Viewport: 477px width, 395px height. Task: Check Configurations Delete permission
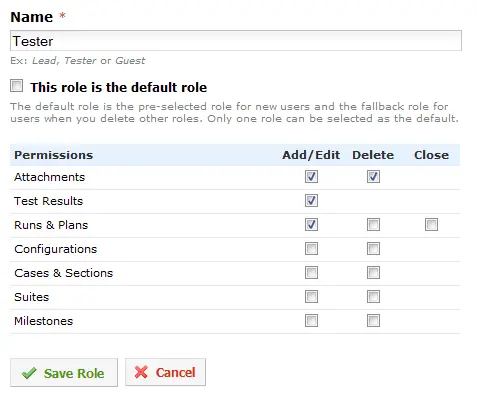pyautogui.click(x=373, y=249)
